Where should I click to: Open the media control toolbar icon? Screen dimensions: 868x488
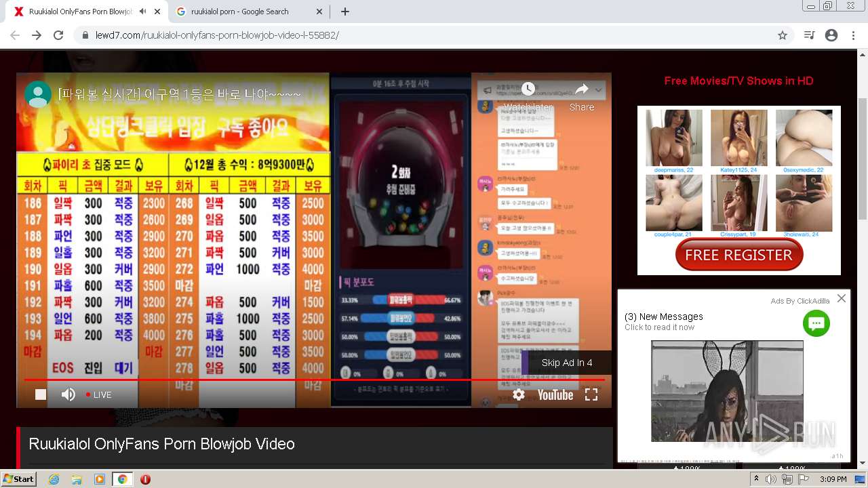(x=809, y=35)
